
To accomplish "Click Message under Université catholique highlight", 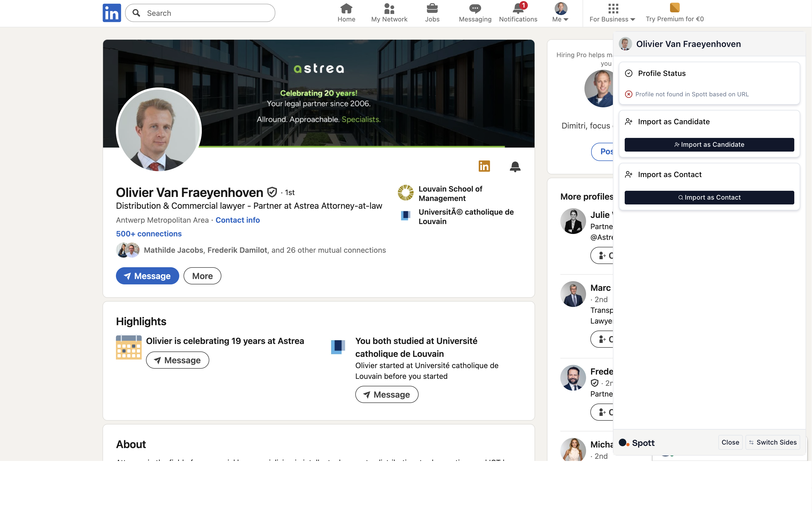I will (x=387, y=394).
